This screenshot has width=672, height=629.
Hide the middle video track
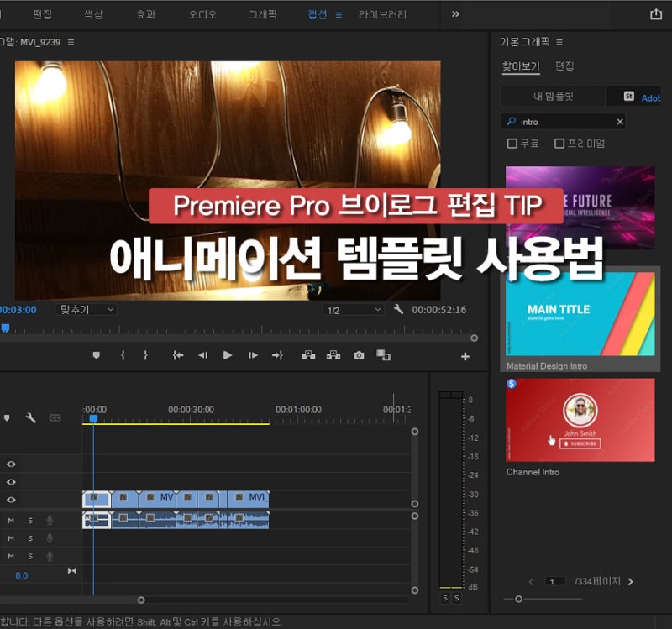coord(11,482)
